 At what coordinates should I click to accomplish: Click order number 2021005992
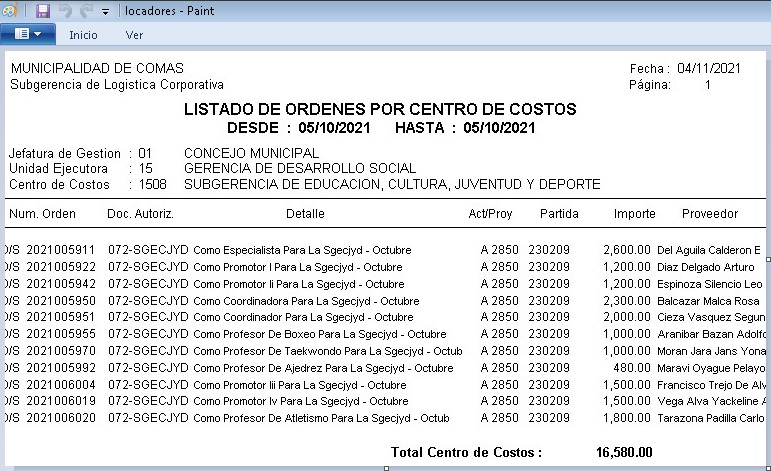pos(60,368)
